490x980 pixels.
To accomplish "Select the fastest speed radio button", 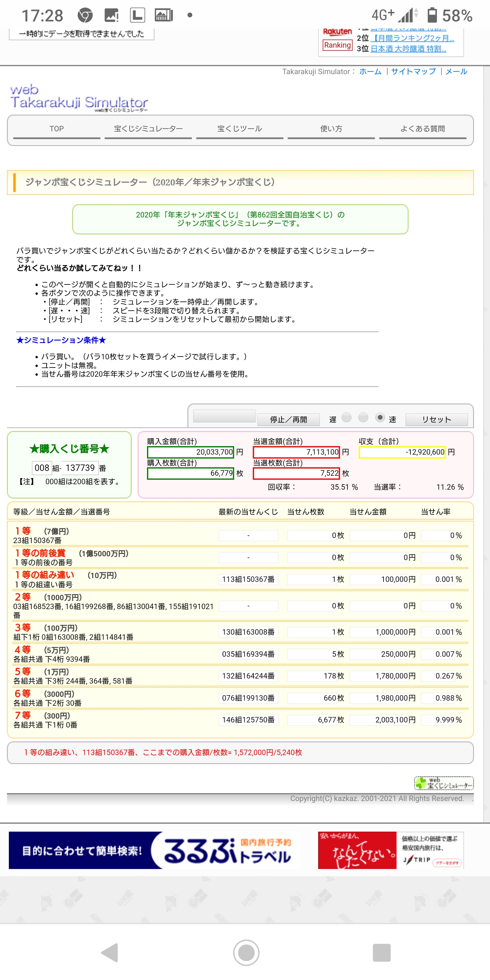I will 380,418.
